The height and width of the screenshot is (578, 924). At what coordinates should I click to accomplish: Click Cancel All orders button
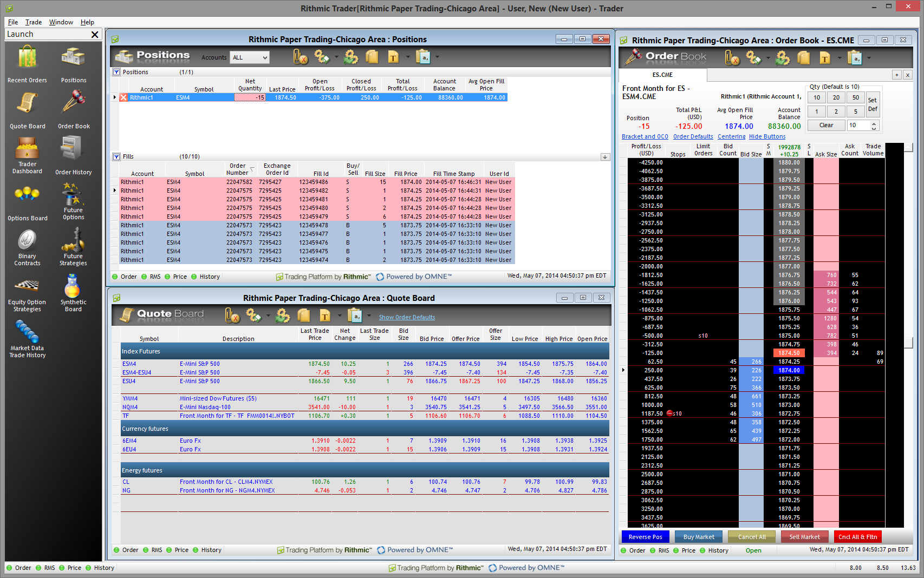click(752, 537)
